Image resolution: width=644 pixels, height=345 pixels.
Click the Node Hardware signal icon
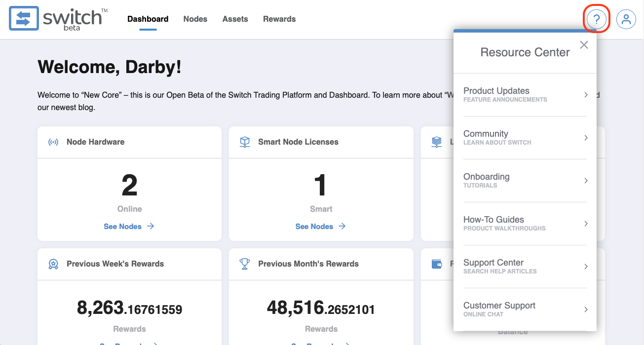(53, 142)
